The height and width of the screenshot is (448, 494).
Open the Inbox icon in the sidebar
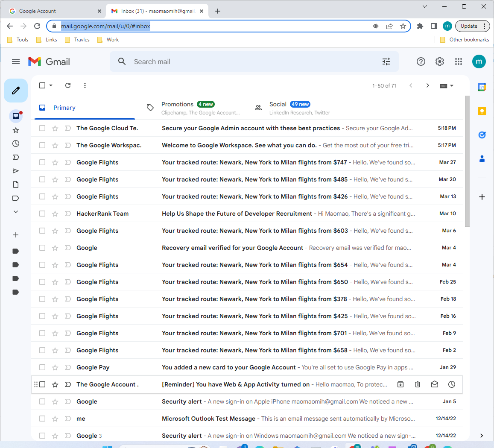point(16,116)
